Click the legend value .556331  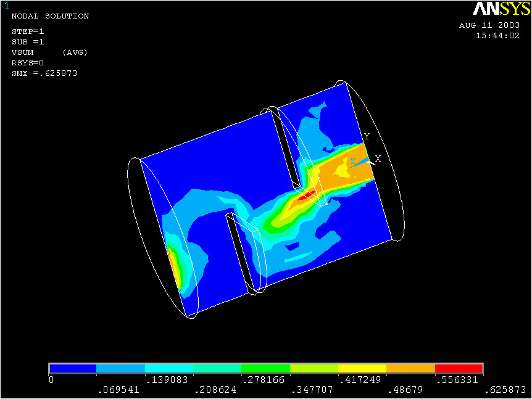457,380
